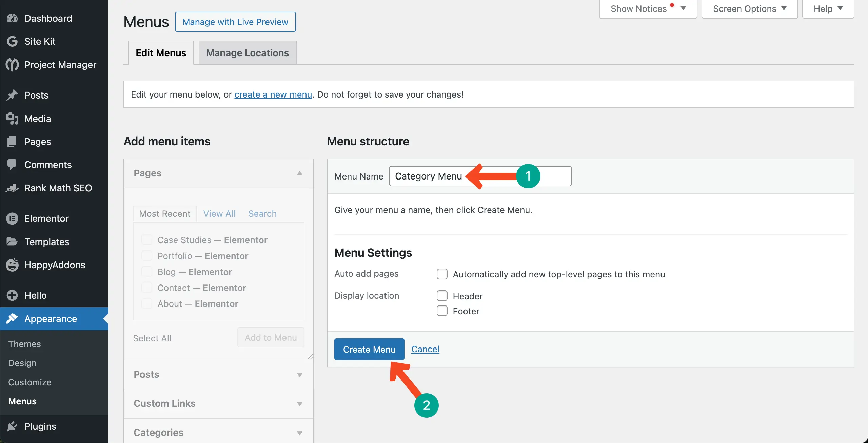This screenshot has width=868, height=443.
Task: Open the Project Manager sidebar menu
Action: click(54, 65)
